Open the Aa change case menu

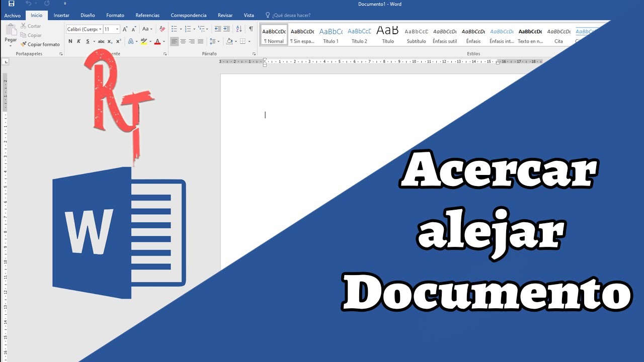(x=146, y=29)
